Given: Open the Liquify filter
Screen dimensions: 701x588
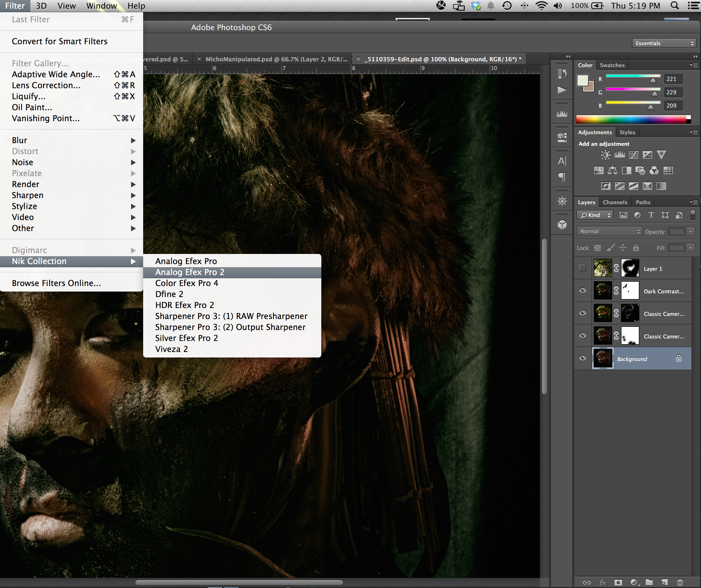Looking at the screenshot, I should (71, 96).
